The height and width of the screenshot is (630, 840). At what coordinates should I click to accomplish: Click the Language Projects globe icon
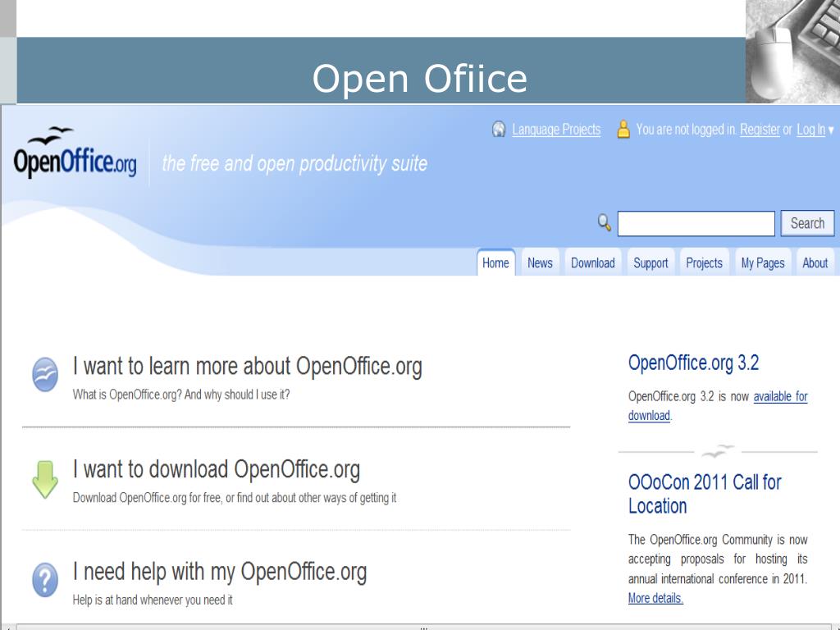coord(499,129)
